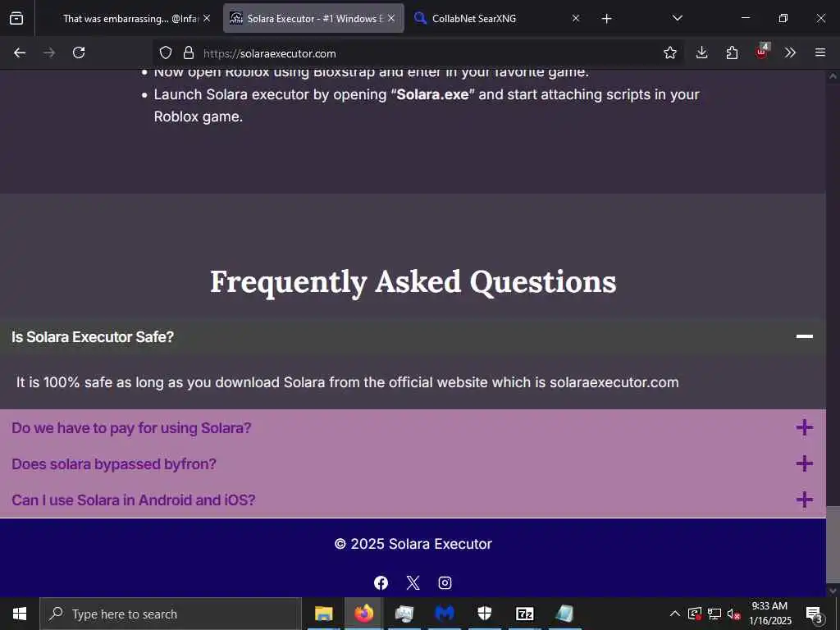The height and width of the screenshot is (630, 840).
Task: Click the scrollbar up arrow
Action: tap(833, 76)
